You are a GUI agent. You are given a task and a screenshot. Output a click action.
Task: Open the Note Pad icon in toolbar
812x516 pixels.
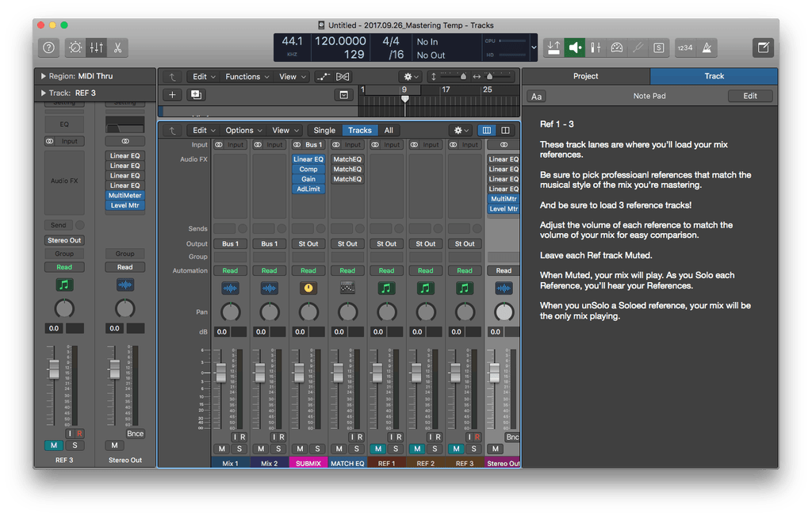pos(763,48)
